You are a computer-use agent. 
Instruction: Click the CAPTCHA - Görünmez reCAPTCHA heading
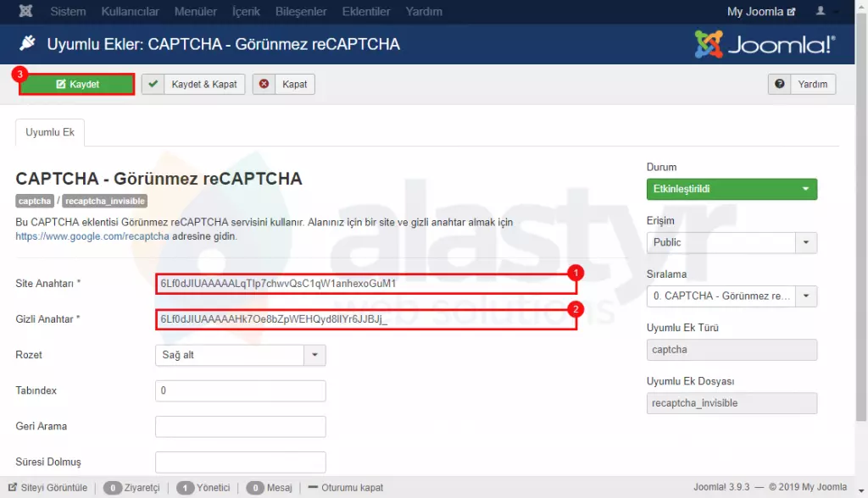(x=159, y=179)
